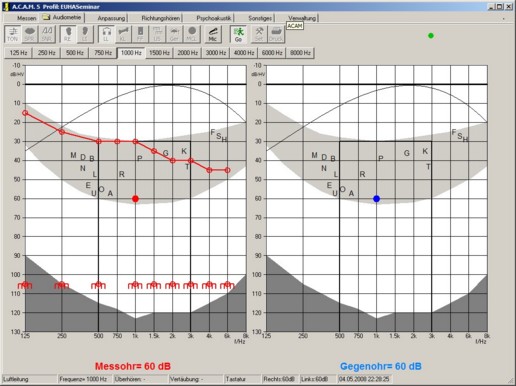This screenshot has height=386, width=516.
Task: Click the date and time status field
Action: [x=364, y=379]
